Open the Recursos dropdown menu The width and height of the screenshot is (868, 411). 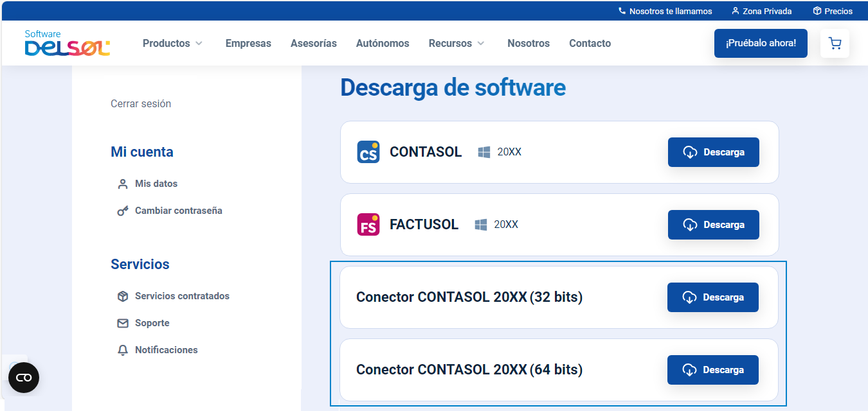pyautogui.click(x=457, y=43)
